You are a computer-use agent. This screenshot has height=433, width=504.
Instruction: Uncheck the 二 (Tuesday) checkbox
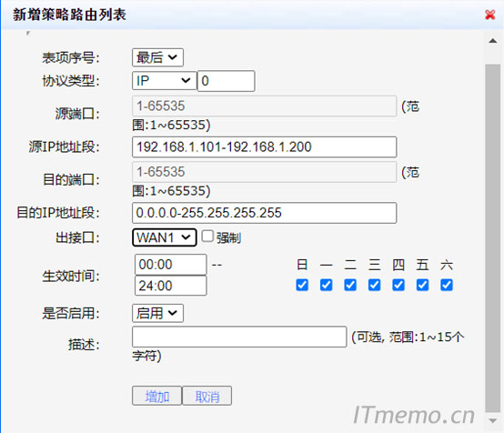tap(350, 285)
